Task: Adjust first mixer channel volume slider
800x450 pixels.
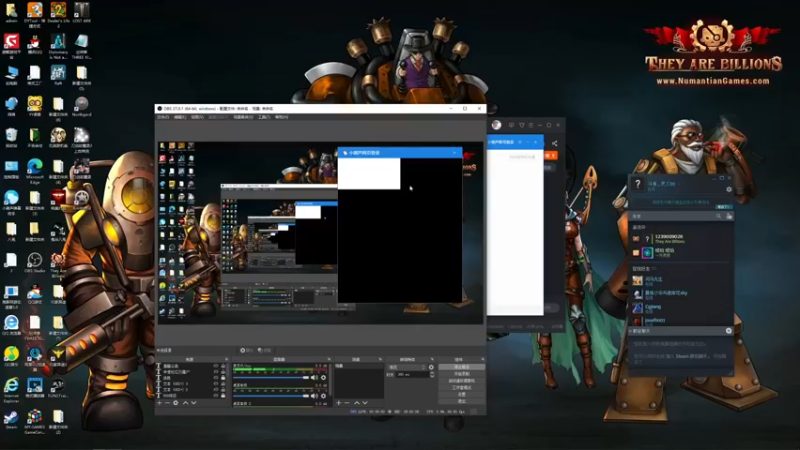Action: point(271,378)
